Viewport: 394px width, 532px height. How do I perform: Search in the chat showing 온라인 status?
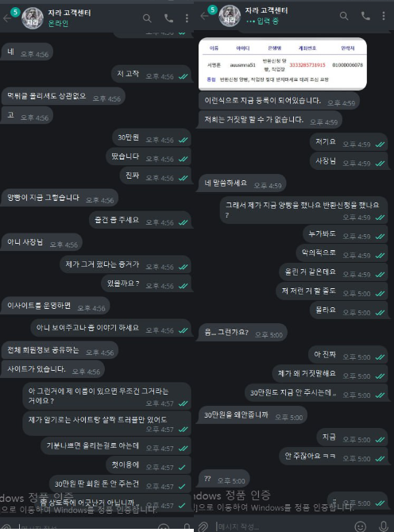(x=147, y=18)
